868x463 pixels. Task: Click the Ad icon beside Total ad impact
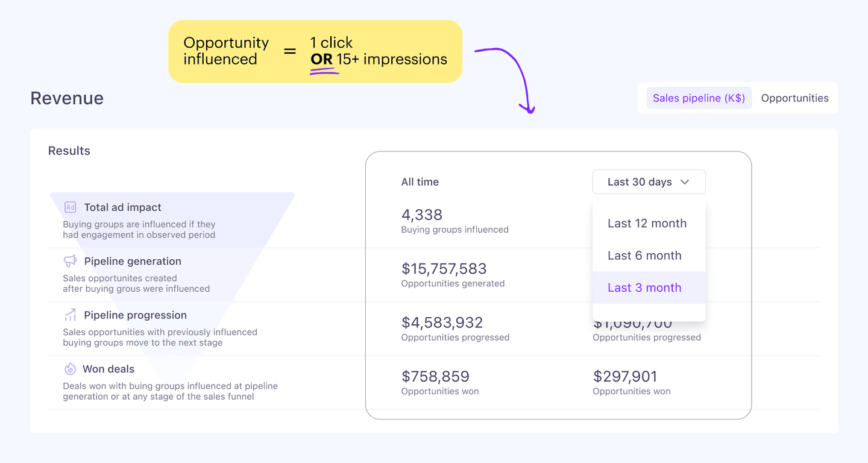tap(71, 207)
